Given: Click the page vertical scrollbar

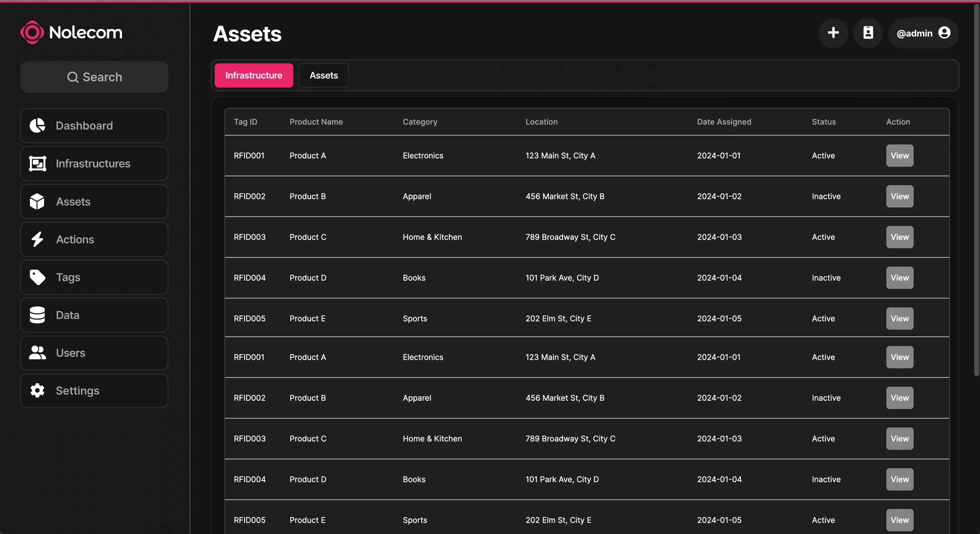Looking at the screenshot, I should point(976,190).
